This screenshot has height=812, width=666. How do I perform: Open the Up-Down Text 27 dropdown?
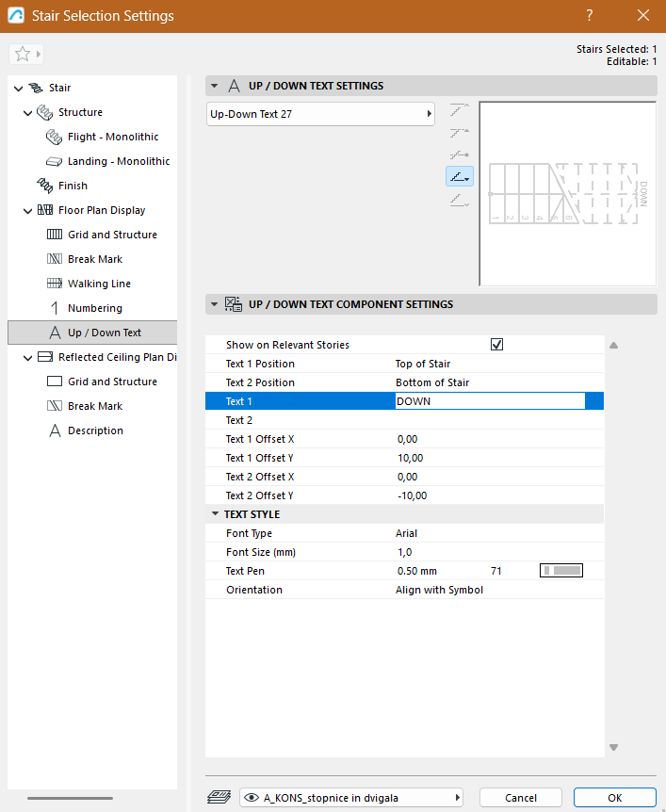point(320,114)
